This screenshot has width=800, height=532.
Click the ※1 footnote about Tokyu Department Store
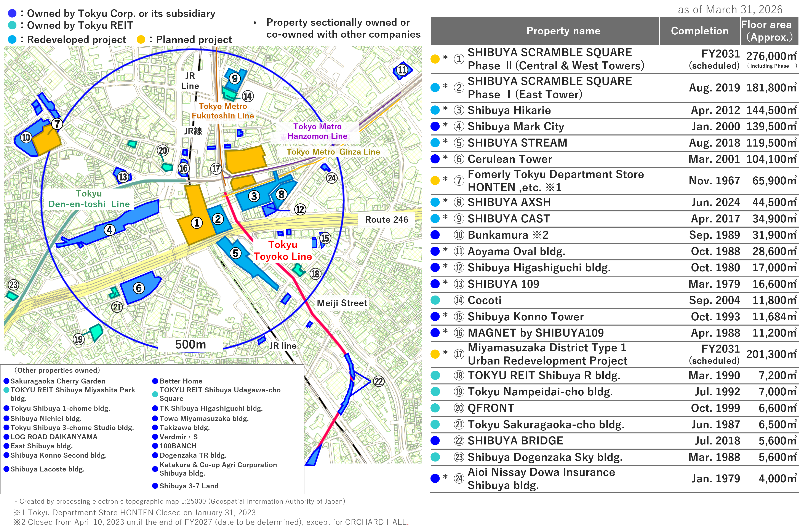[134, 512]
